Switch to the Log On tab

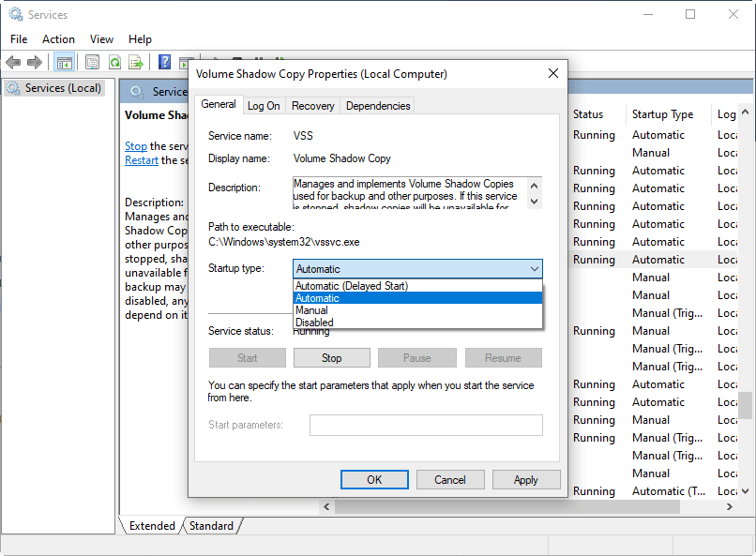click(264, 106)
